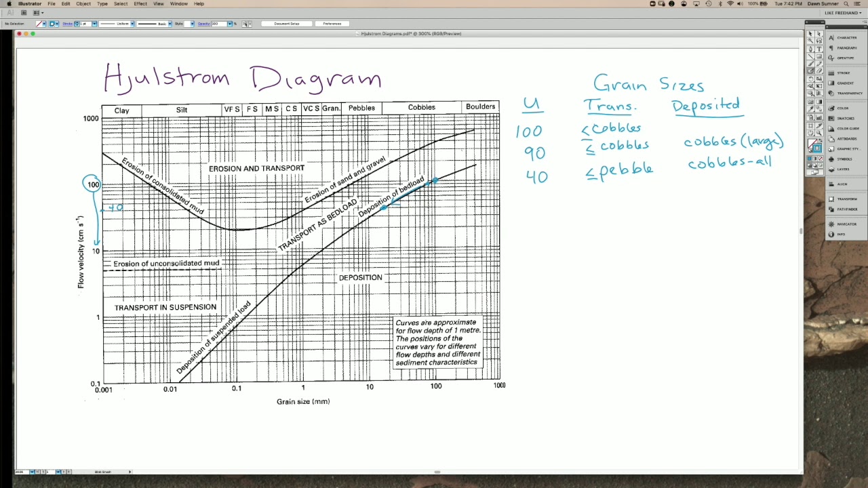Select the Rectangle tool
The image size is (868, 488).
[818, 56]
